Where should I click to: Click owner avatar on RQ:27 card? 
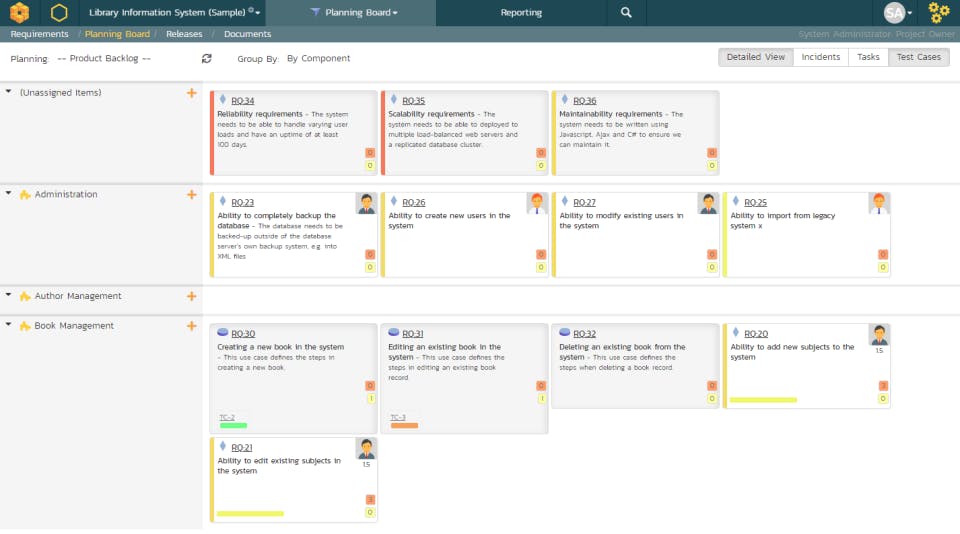(x=708, y=203)
